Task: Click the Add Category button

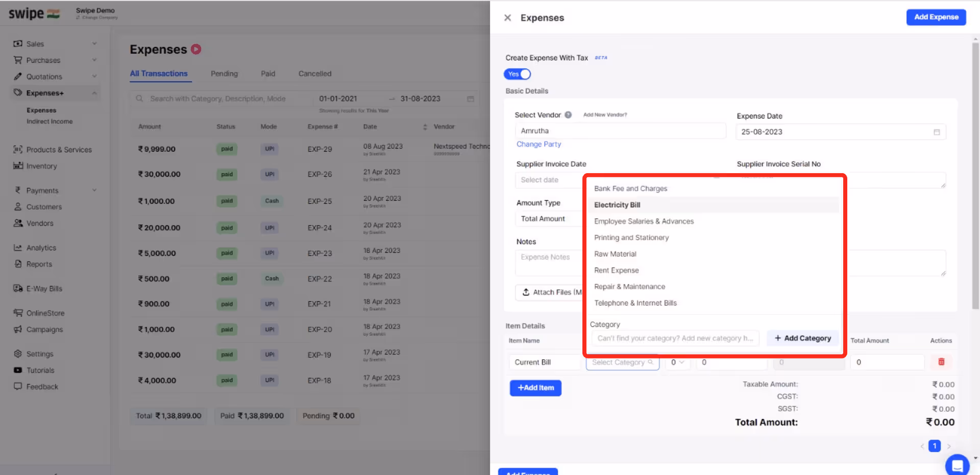Action: [803, 338]
